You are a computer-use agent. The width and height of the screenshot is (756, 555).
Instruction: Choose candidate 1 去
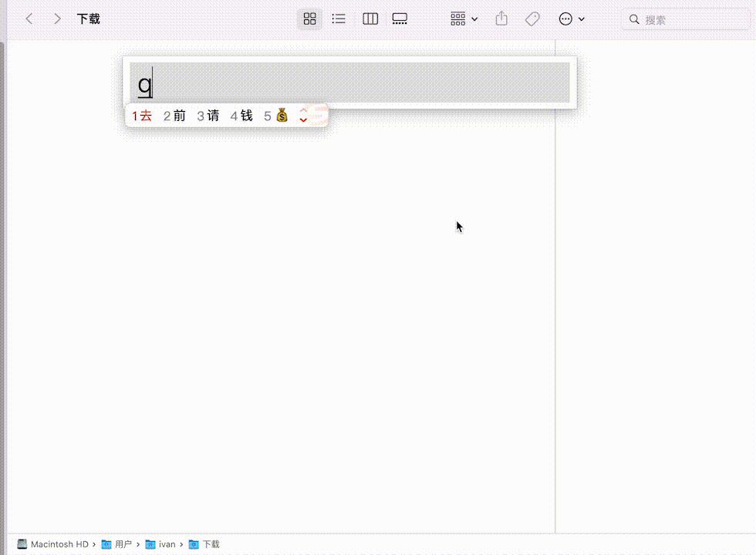tap(142, 116)
